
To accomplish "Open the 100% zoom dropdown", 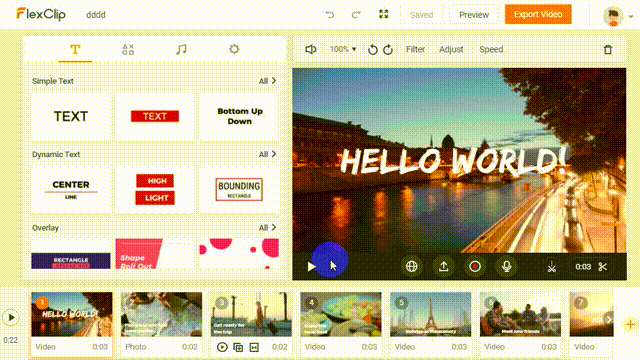I will tap(343, 49).
